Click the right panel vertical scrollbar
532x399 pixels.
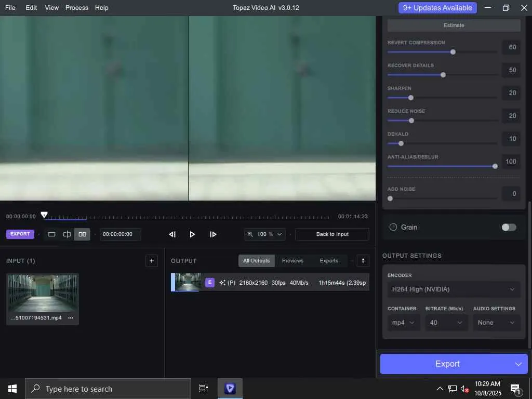pyautogui.click(x=529, y=275)
